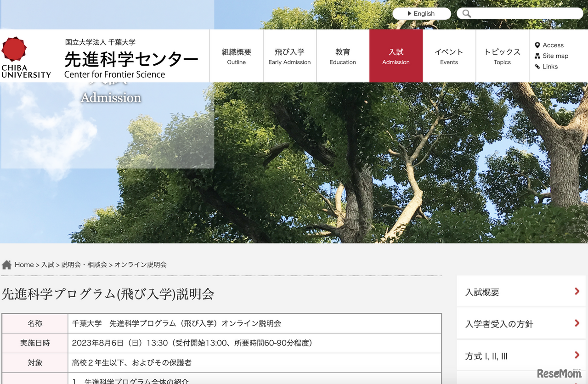
Task: Select the 入試 Admission navigation tab
Action: click(x=396, y=55)
